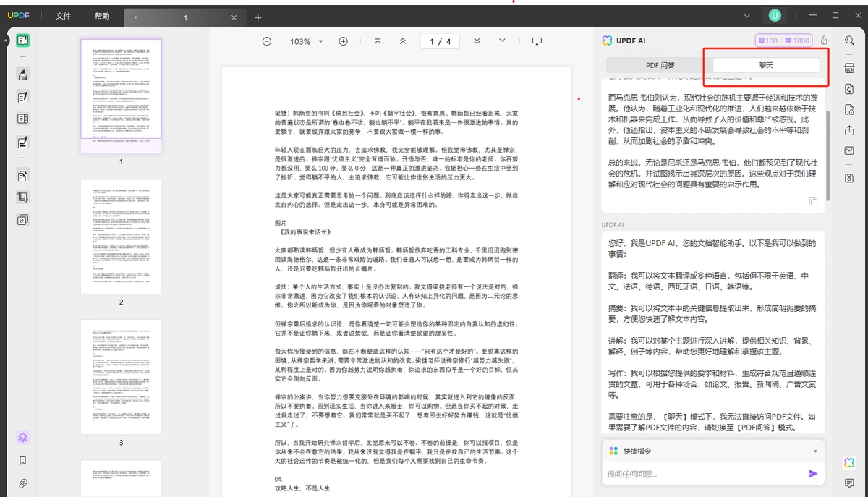Expand the 快捷指令 dropdown arrow

[x=815, y=451]
